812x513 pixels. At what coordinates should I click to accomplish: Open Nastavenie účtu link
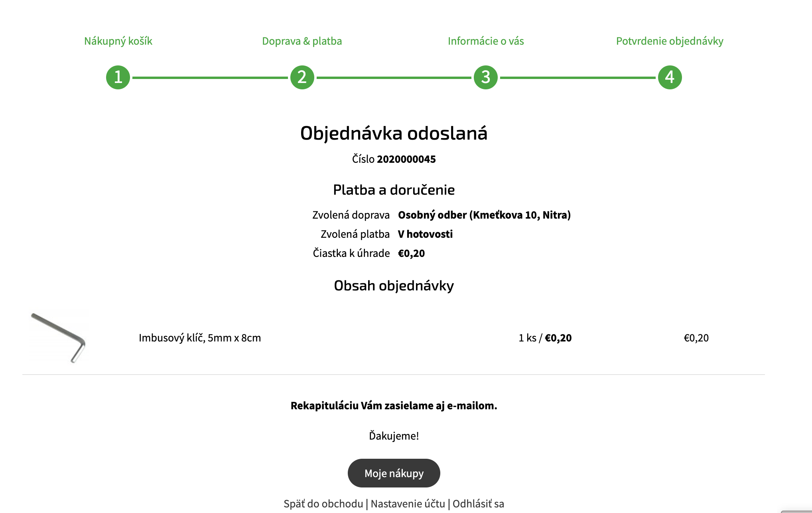[408, 504]
